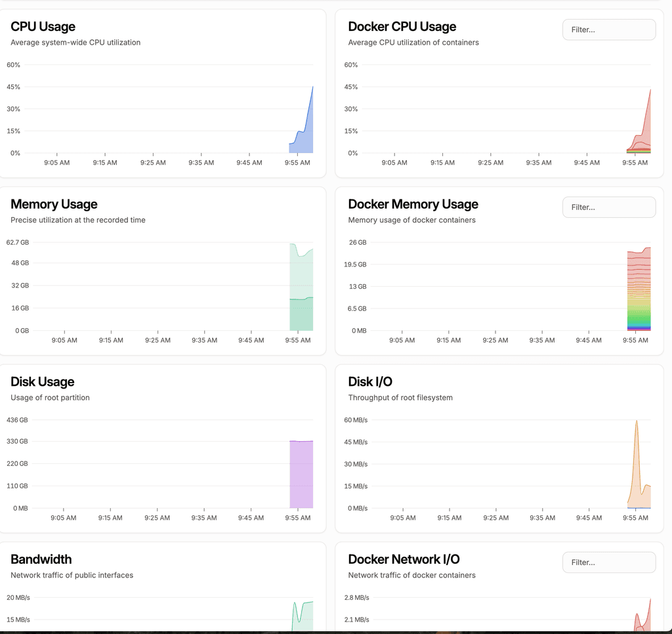Select the Filter input for Docker Network I/O
The width and height of the screenshot is (672, 634).
[608, 562]
